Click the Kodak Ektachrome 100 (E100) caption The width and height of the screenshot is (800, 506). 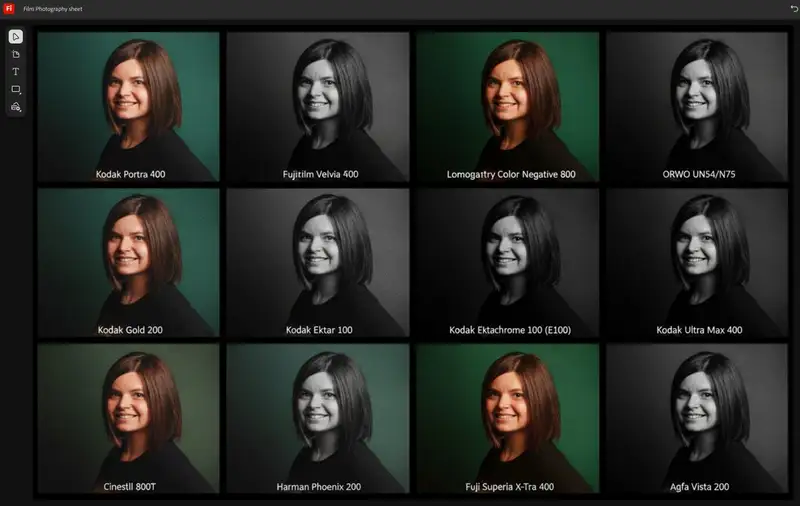coord(510,330)
